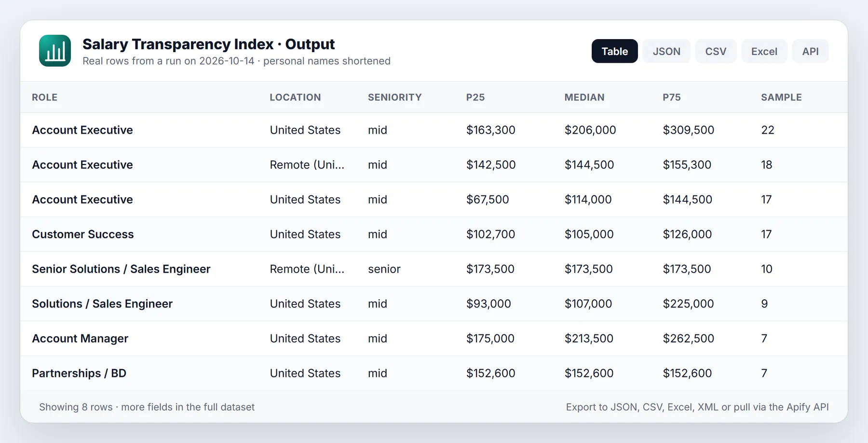
Task: Click the $163,300 P25 value
Action: click(491, 130)
